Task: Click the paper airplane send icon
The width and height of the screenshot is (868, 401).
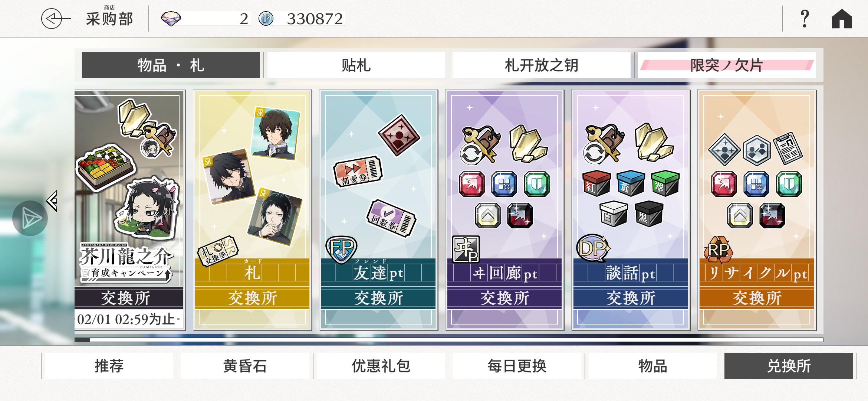Action: (30, 218)
